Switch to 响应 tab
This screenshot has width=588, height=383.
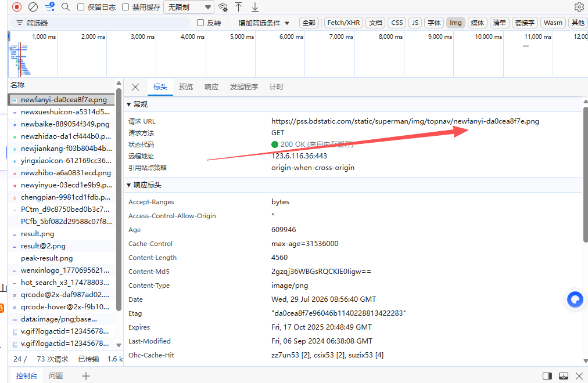click(211, 87)
